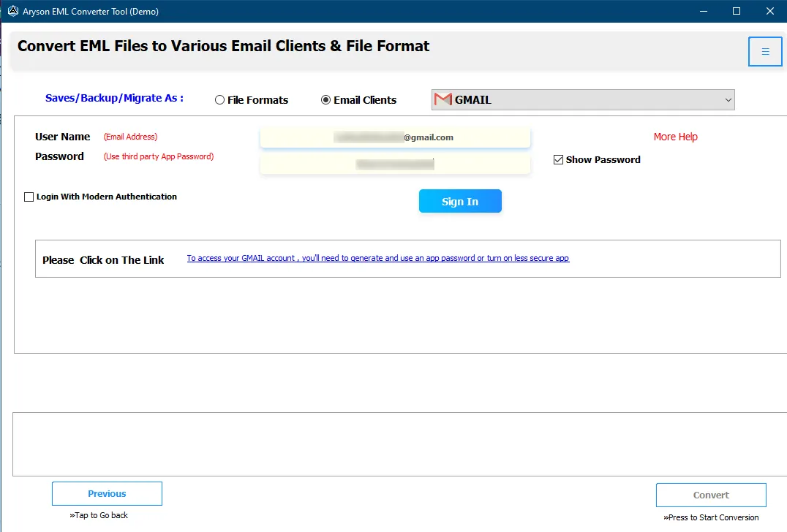Click the '(Use third party App Password)' hint
Screen dimensions: 787x532
pos(159,156)
